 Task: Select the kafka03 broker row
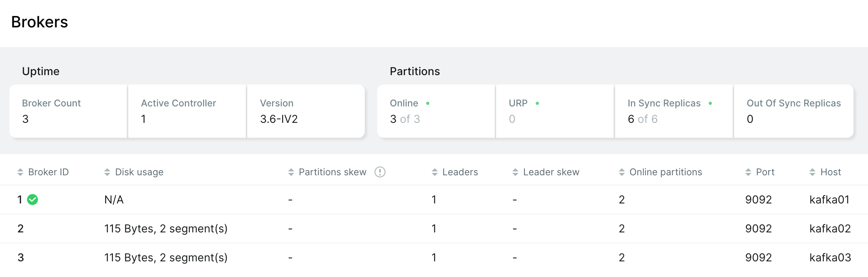(830, 257)
